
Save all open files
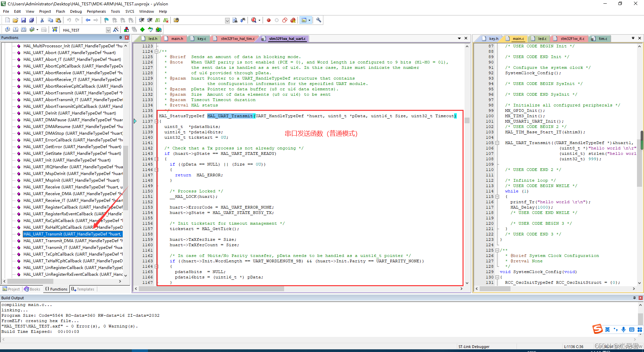coord(32,20)
